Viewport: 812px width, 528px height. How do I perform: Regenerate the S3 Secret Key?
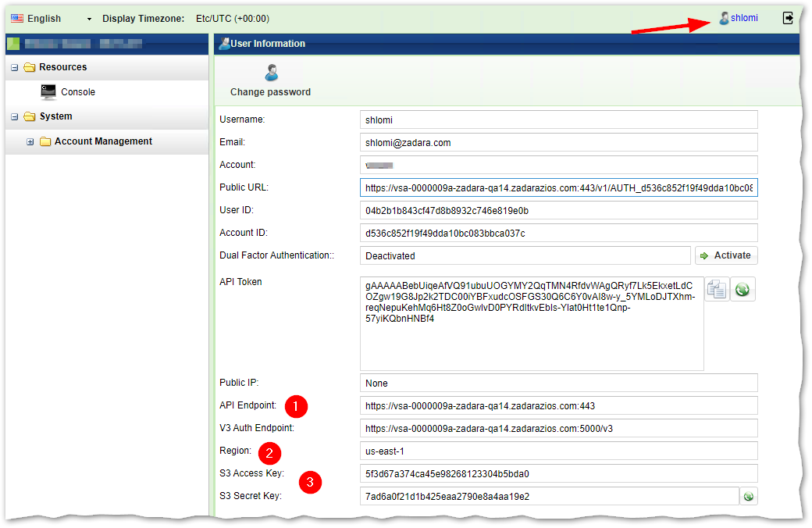748,495
